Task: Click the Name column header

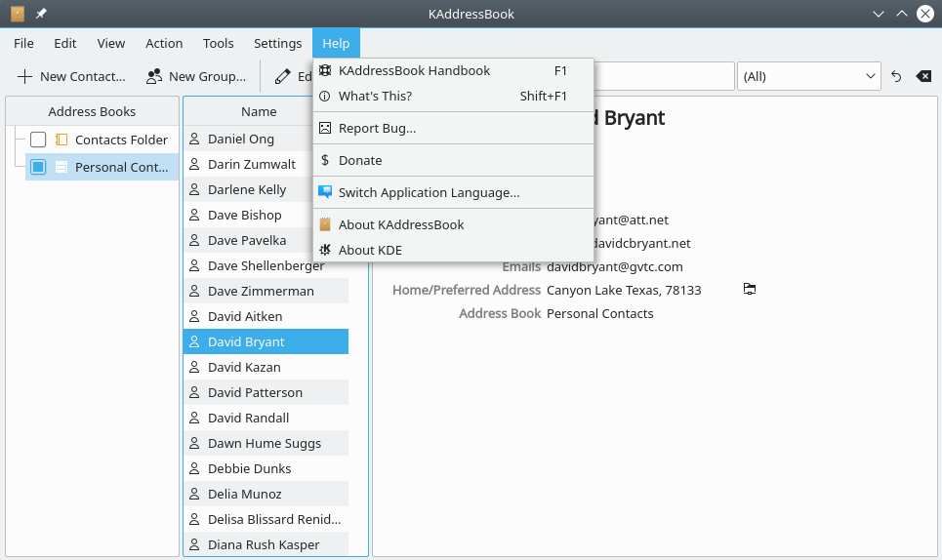Action: [259, 111]
